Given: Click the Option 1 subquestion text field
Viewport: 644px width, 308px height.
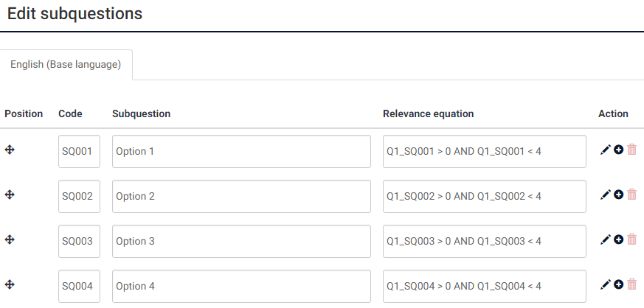Looking at the screenshot, I should [x=241, y=152].
